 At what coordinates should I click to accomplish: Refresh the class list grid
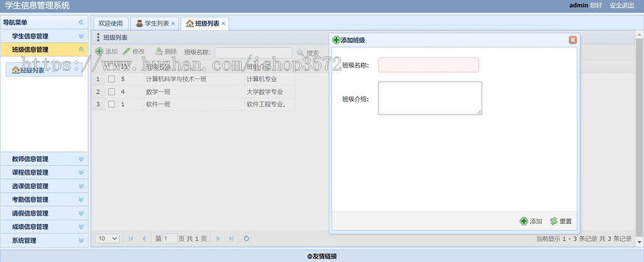click(246, 238)
